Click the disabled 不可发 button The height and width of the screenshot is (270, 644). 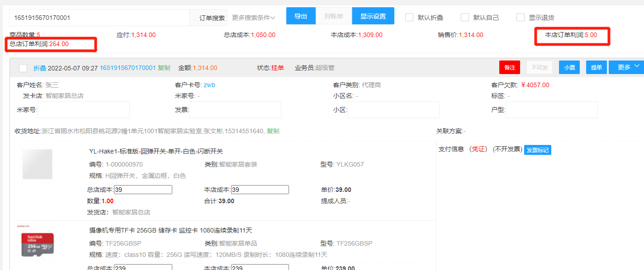click(x=540, y=67)
